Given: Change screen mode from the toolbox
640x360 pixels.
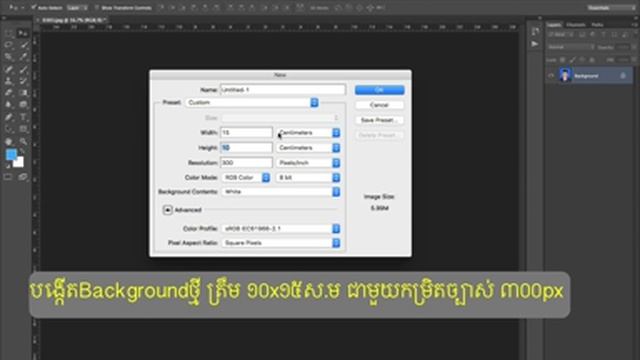Looking at the screenshot, I should 23,177.
